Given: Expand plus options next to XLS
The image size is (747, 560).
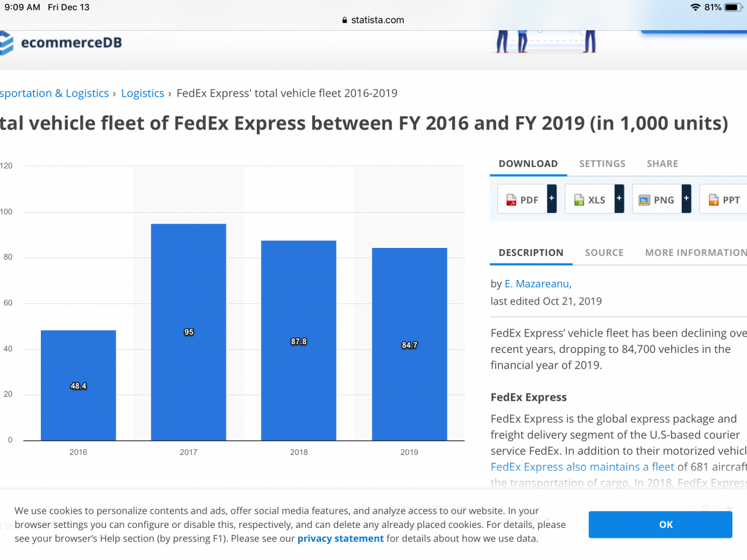Looking at the screenshot, I should click(x=619, y=198).
